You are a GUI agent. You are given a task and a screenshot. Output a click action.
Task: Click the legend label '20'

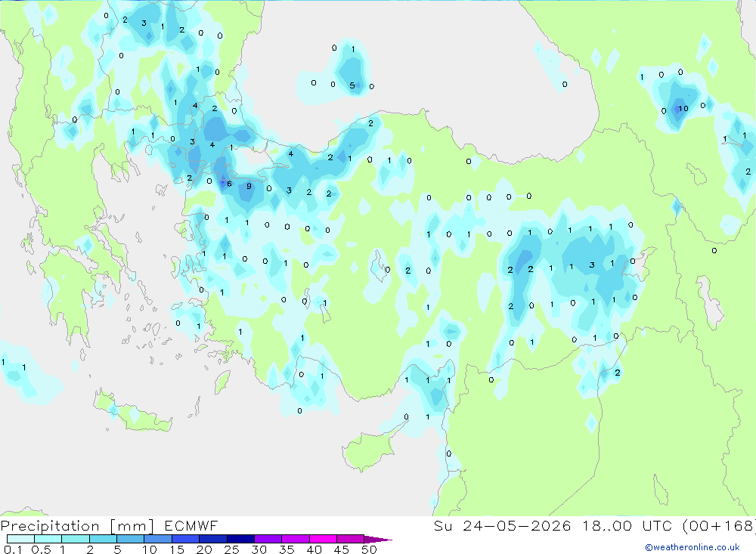204,549
